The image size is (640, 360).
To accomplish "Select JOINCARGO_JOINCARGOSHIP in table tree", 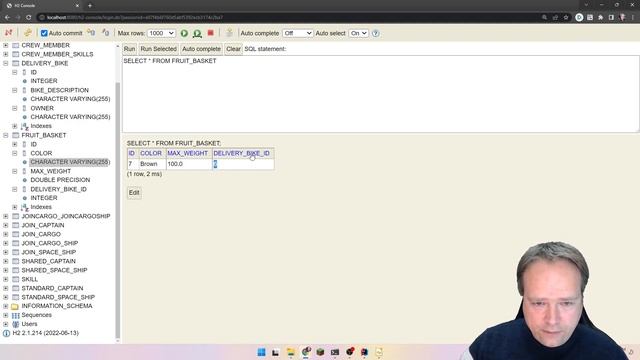I will tap(66, 216).
